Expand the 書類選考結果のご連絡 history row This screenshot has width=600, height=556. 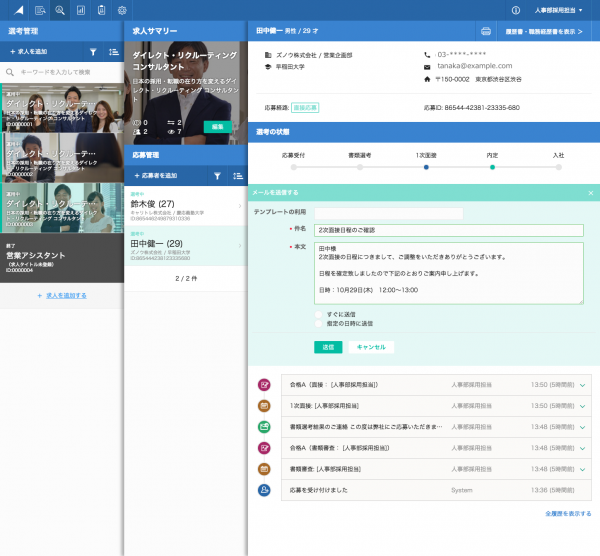[582, 427]
